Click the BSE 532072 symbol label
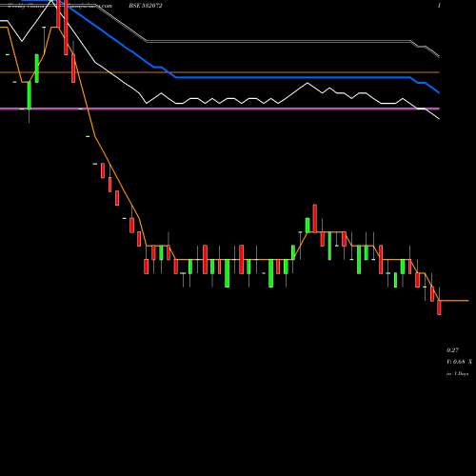Image resolution: width=476 pixels, height=476 pixels. click(146, 6)
